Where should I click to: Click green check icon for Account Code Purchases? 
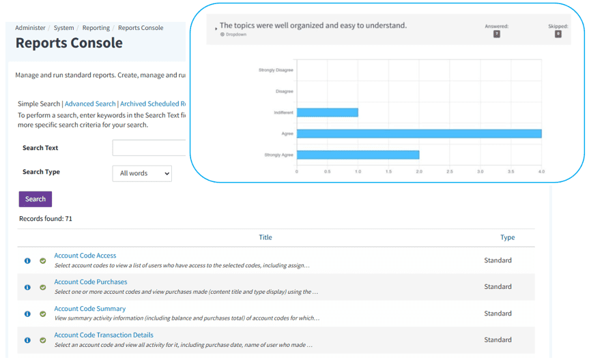tap(43, 287)
